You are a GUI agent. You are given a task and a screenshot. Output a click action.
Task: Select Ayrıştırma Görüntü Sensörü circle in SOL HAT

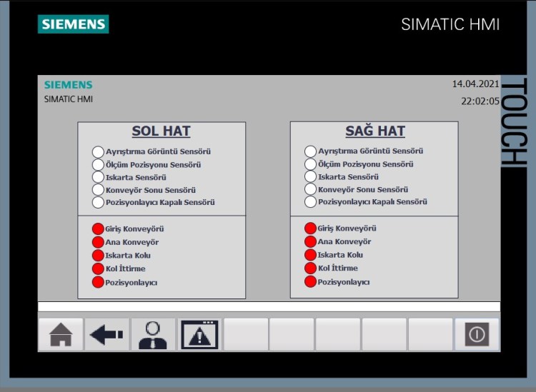98,152
